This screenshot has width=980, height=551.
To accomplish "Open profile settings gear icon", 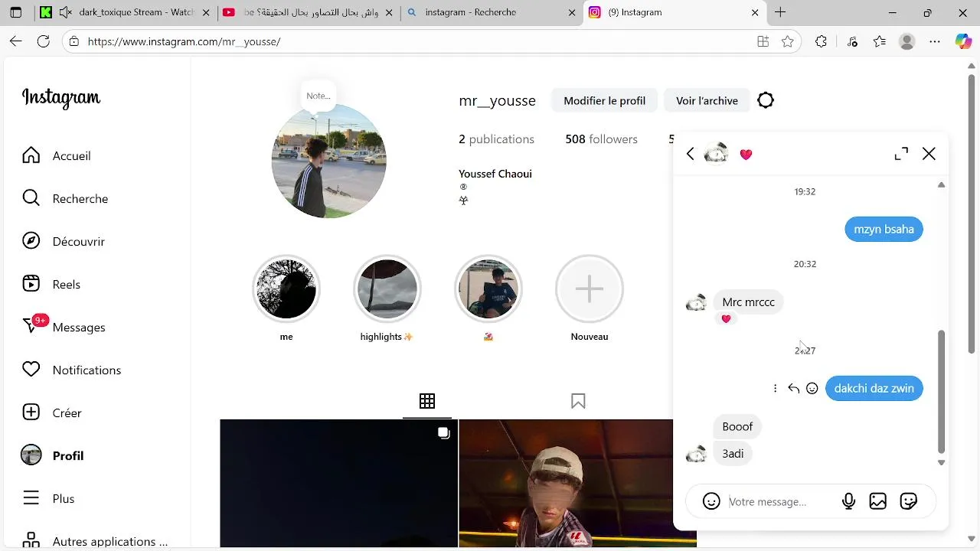I will click(x=766, y=100).
